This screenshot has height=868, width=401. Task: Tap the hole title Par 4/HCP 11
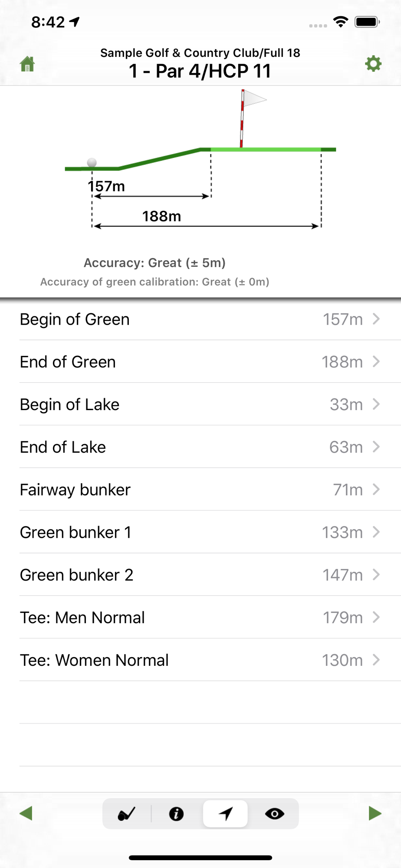[x=200, y=71]
